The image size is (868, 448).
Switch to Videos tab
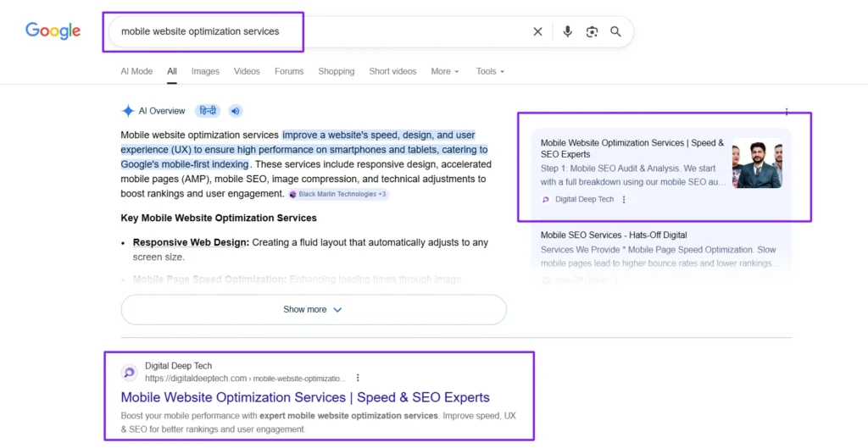click(247, 71)
